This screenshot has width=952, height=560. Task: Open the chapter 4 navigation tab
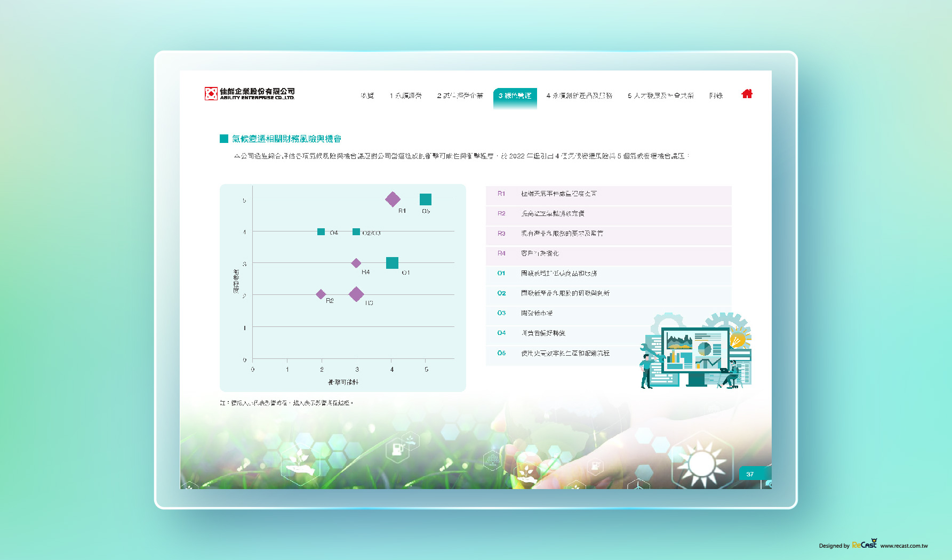(x=579, y=96)
